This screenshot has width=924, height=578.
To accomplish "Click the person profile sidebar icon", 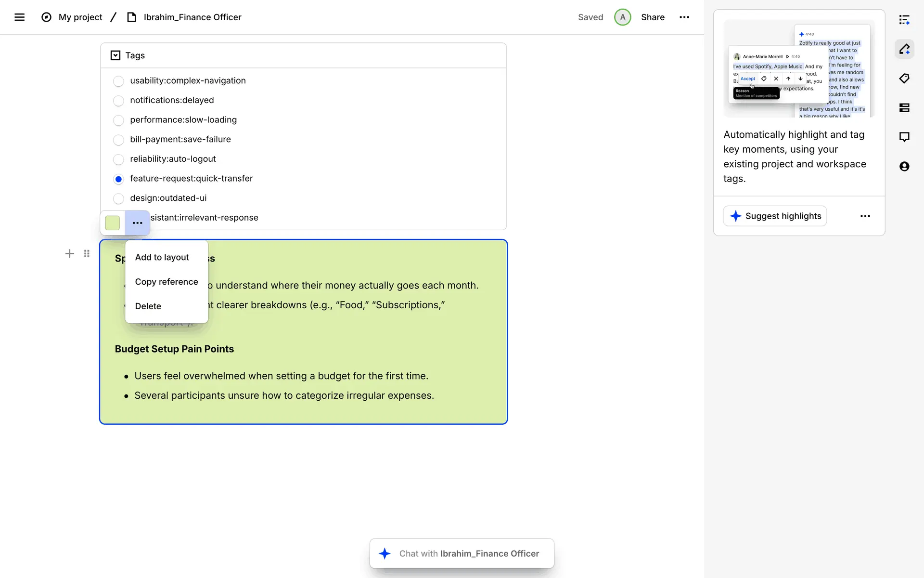I will click(904, 166).
